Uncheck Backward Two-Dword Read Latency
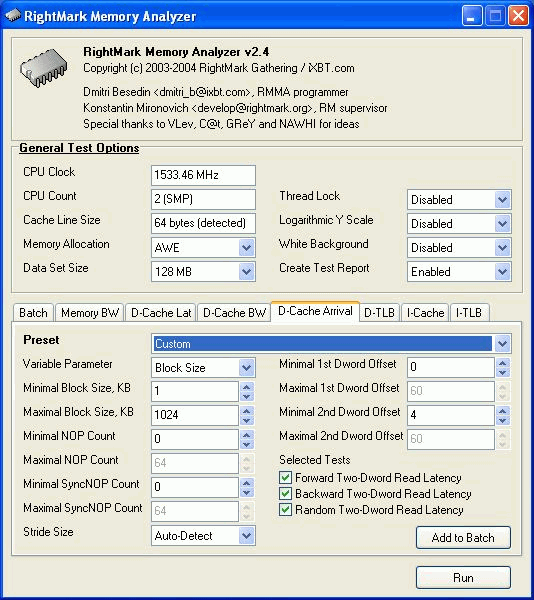Viewport: 534px width, 600px height. click(285, 494)
